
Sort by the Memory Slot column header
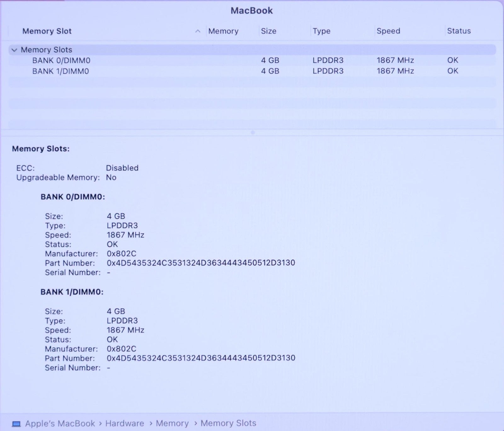(x=47, y=31)
